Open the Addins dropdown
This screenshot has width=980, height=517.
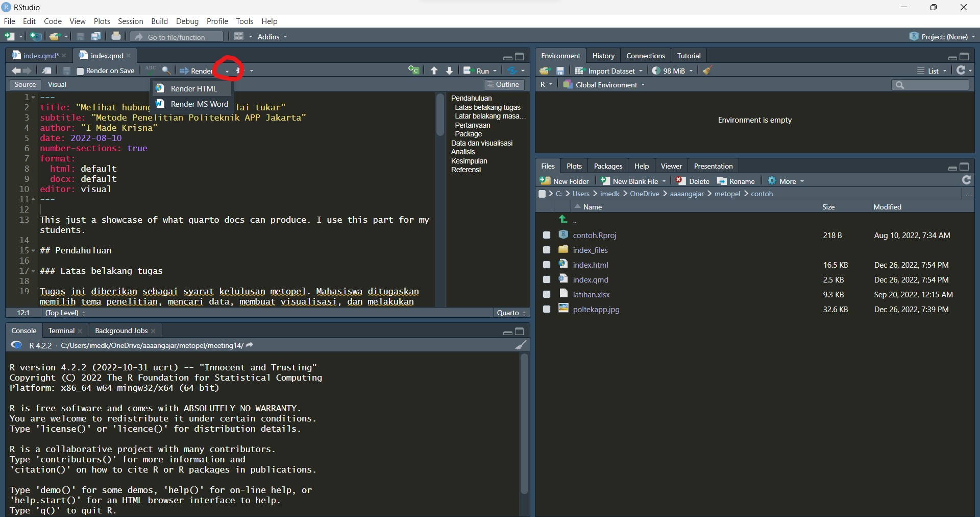[272, 37]
